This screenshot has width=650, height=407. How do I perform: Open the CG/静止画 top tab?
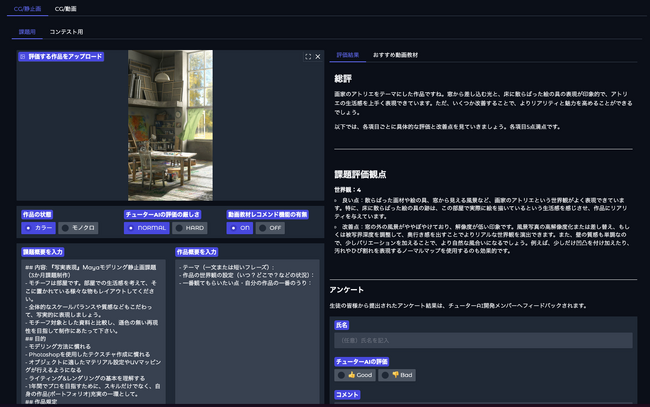coord(26,8)
